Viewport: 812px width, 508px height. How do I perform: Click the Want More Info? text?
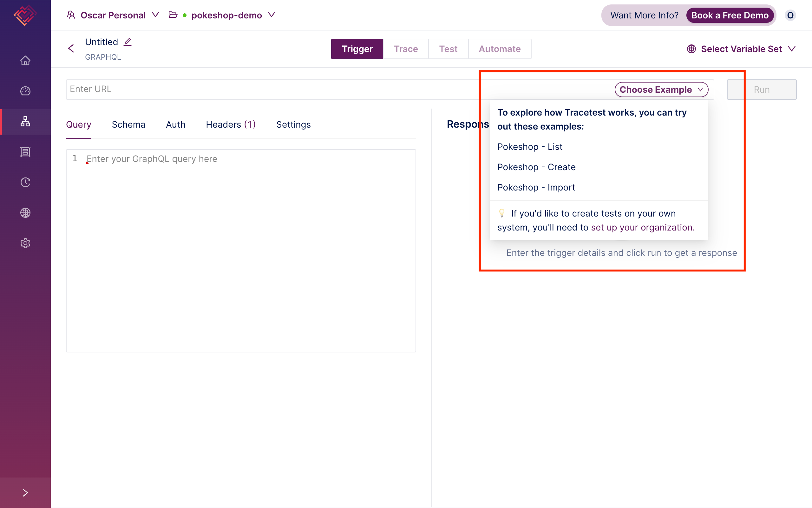pos(644,15)
